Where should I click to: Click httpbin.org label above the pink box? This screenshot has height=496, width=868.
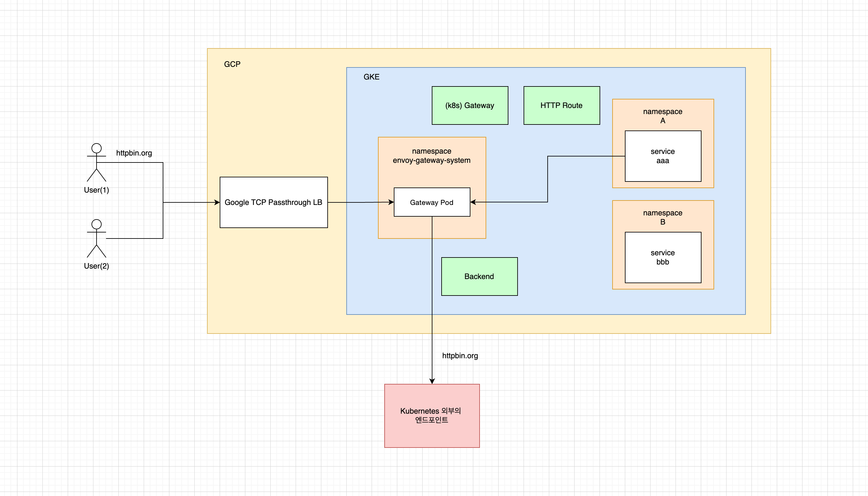coord(460,356)
